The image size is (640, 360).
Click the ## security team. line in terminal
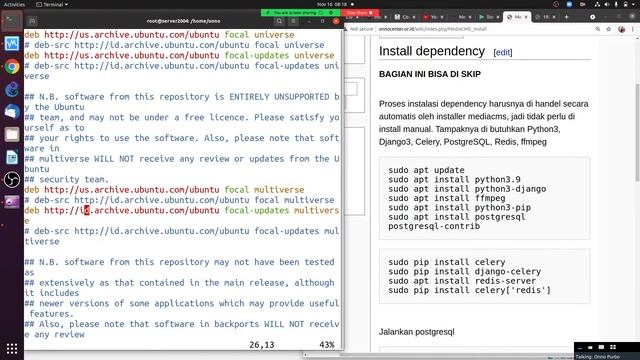click(67, 180)
